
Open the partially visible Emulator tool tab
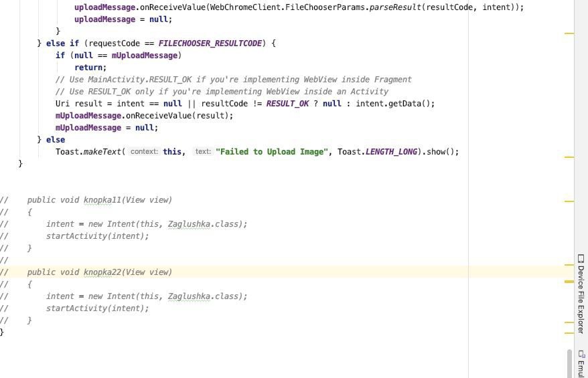point(581,364)
